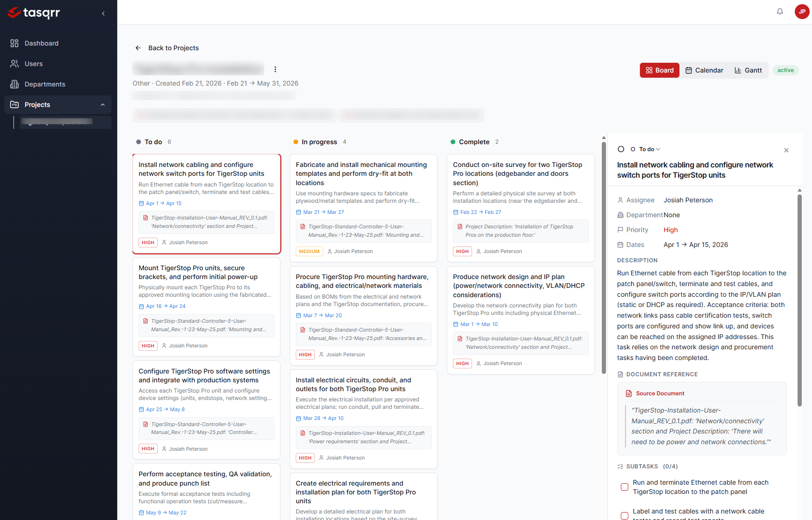
Task: Open Dashboard from the sidebar
Action: (42, 43)
